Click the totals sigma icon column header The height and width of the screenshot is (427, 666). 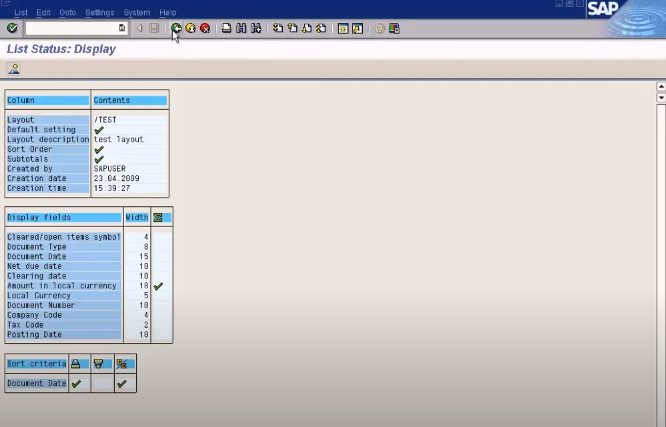[x=158, y=218]
